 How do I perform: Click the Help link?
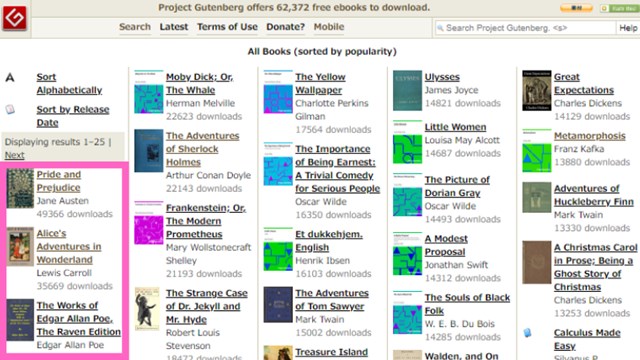628,28
